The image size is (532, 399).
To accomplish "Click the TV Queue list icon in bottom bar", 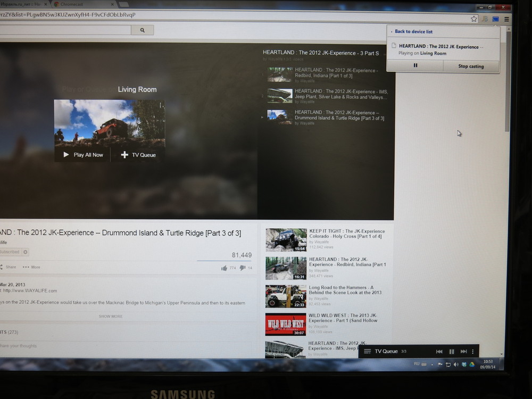I will click(367, 351).
